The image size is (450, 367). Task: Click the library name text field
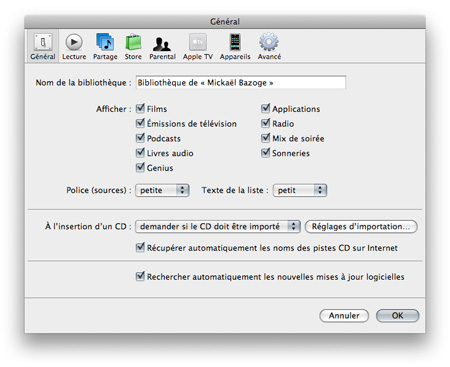pos(241,82)
